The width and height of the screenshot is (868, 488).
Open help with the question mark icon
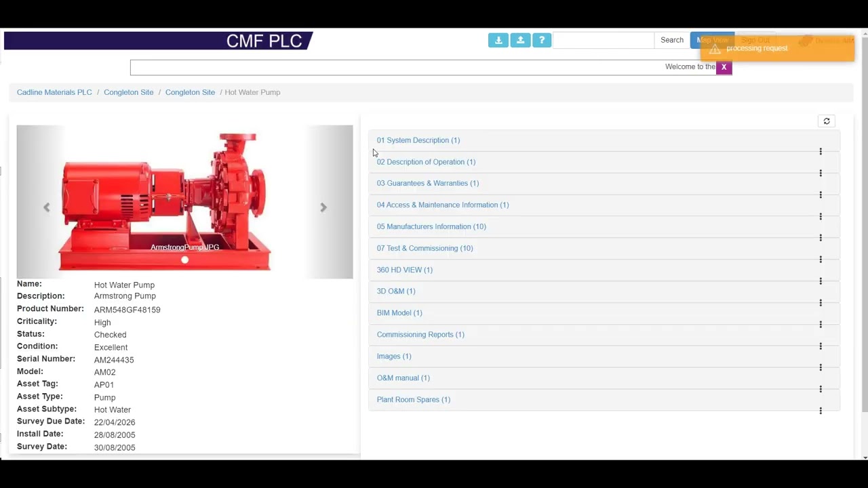[x=542, y=40]
